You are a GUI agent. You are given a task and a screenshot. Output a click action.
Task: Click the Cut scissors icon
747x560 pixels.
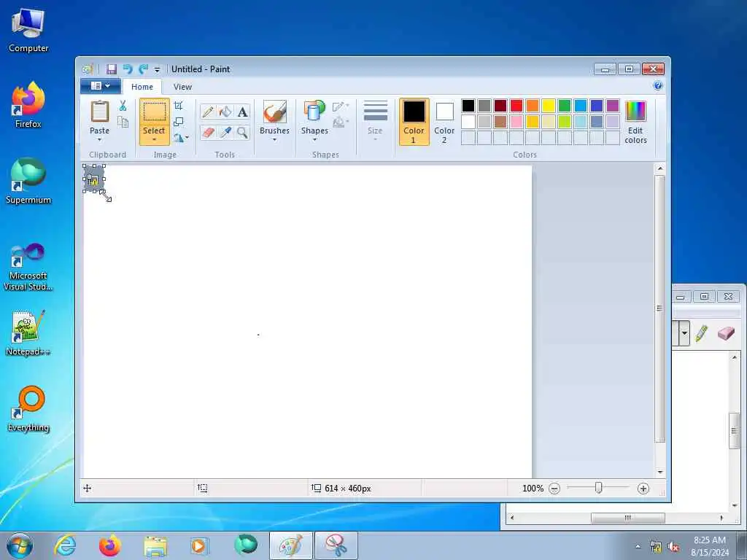123,106
